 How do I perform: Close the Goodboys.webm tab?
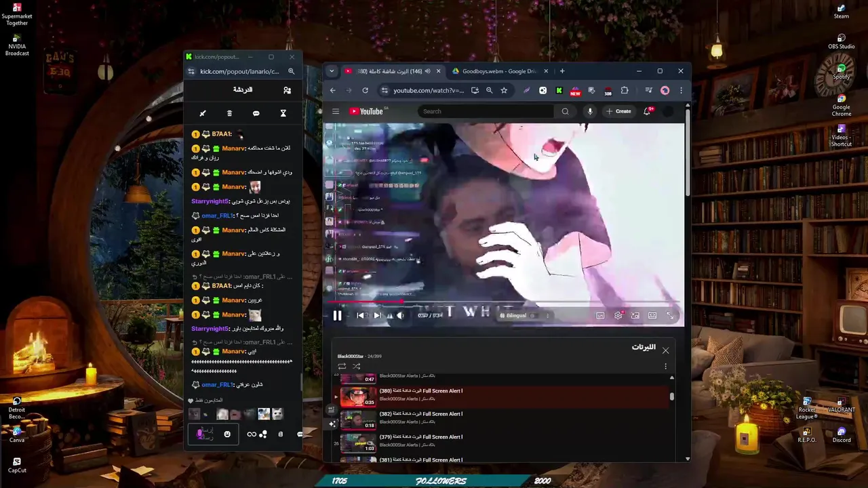pyautogui.click(x=546, y=71)
